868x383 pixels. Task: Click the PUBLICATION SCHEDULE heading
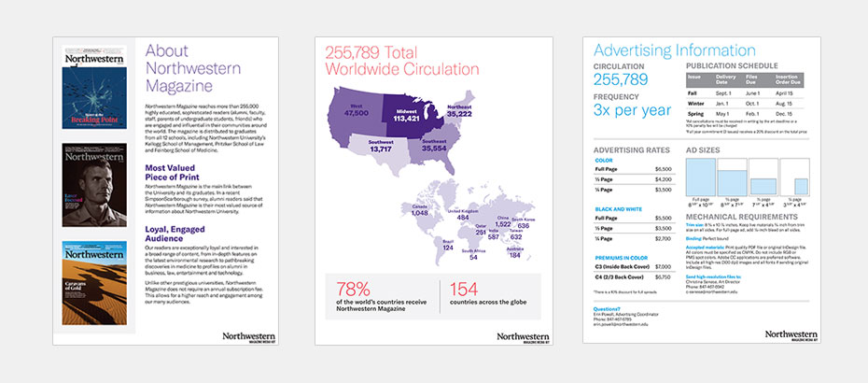732,66
